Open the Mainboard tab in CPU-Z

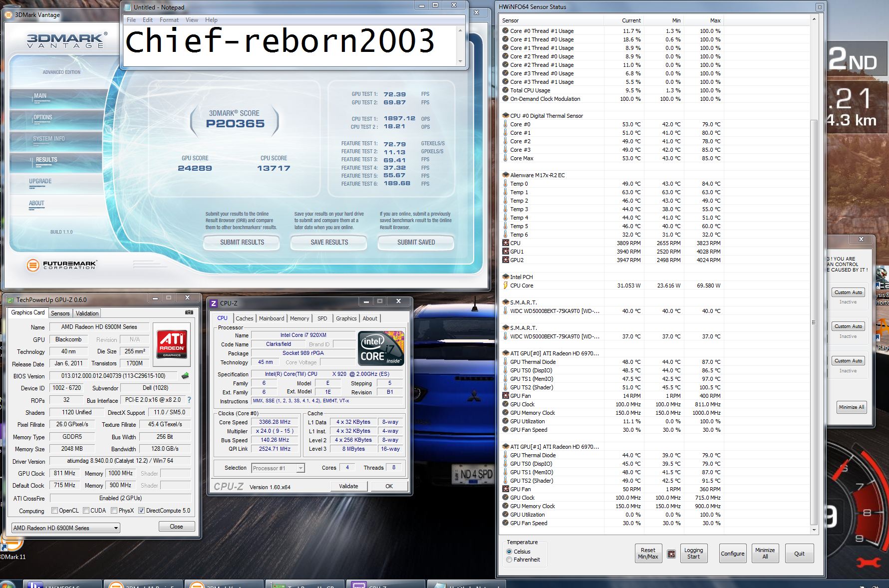[272, 318]
